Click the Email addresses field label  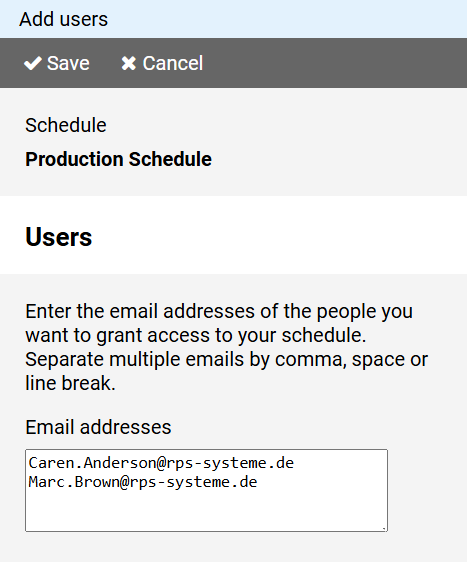(98, 427)
